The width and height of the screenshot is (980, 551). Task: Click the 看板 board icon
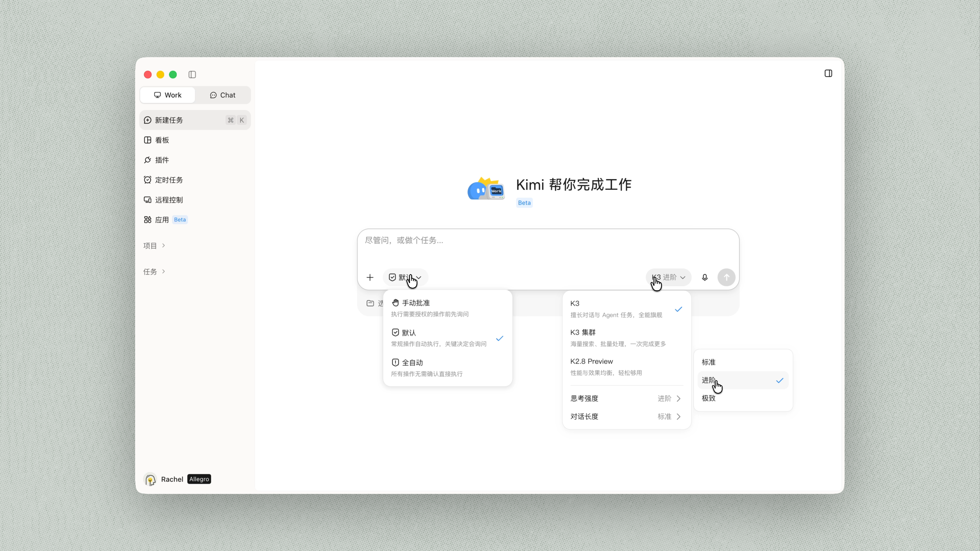(x=148, y=140)
